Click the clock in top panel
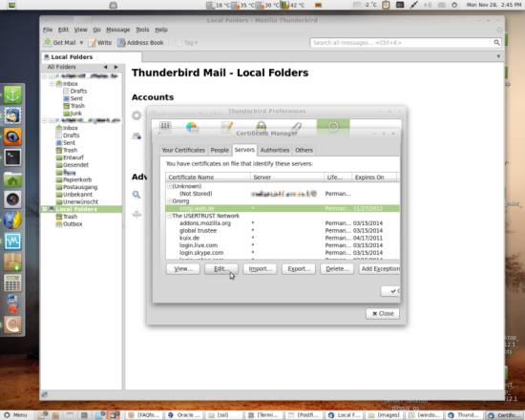This screenshot has width=525, height=420. (494, 5)
